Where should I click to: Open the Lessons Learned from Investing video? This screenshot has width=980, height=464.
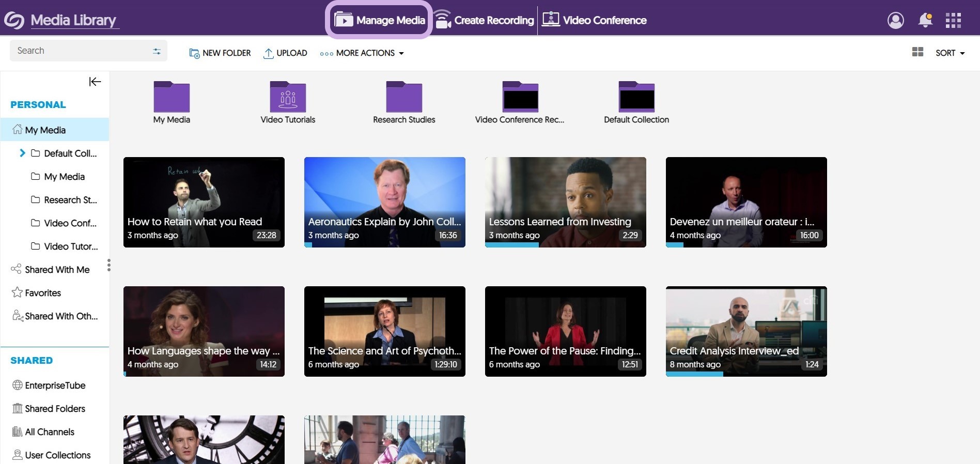coord(565,202)
